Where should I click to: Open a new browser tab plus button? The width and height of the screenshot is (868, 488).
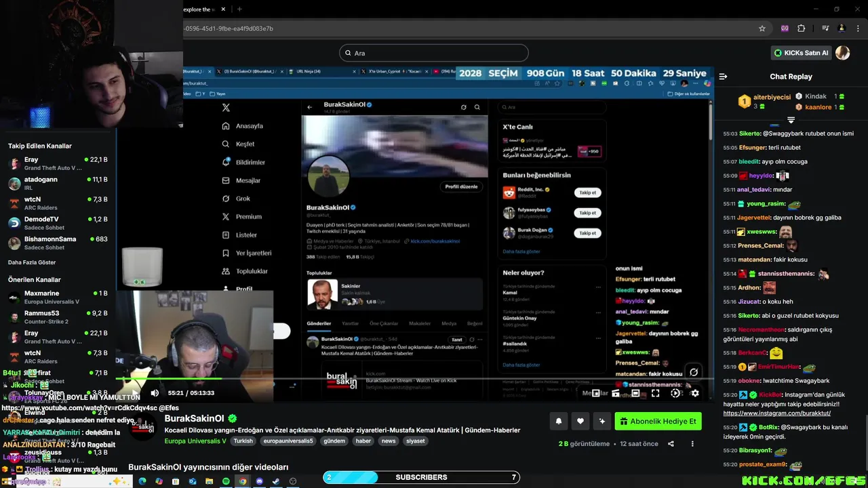point(239,9)
